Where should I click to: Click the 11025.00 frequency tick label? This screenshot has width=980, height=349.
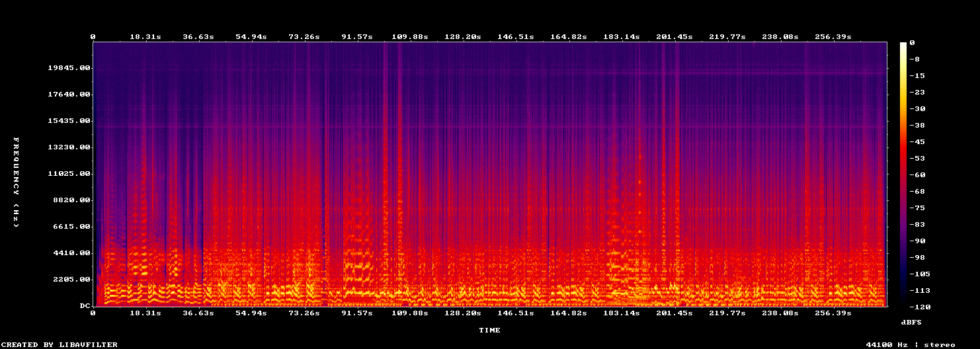[69, 174]
